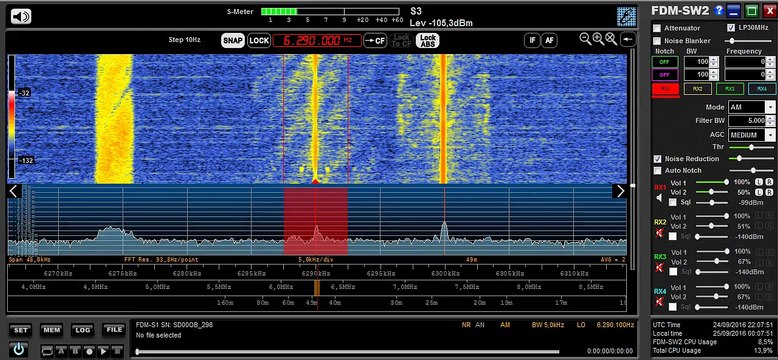Open the LOG button

(x=82, y=330)
